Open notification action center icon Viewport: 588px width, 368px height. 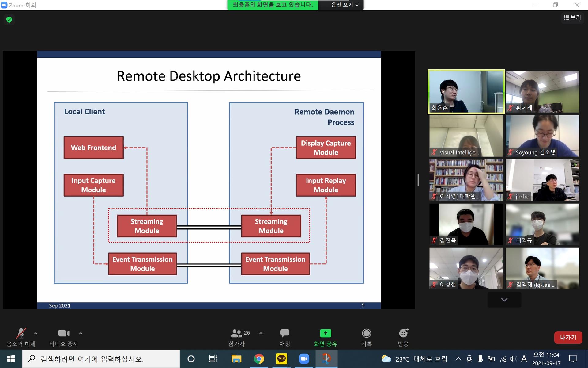[573, 359]
